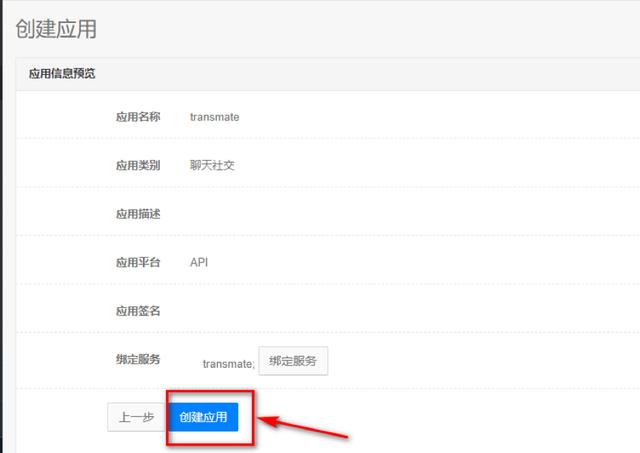Click the 应用类别 label
Viewport: 640px width, 453px height.
pos(138,165)
